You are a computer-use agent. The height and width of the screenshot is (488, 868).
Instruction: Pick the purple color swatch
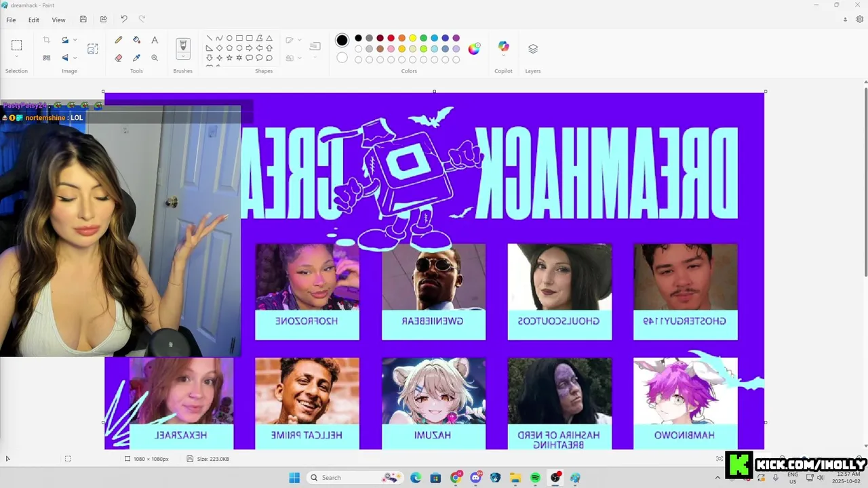click(x=456, y=38)
